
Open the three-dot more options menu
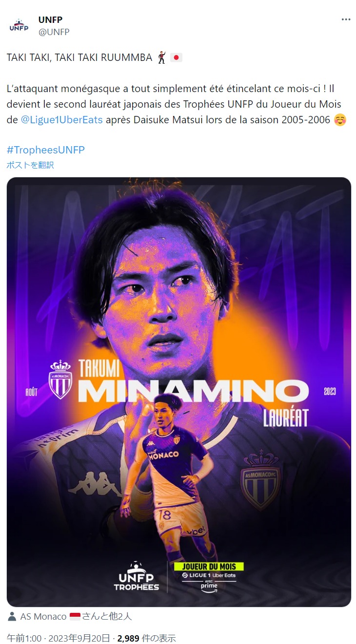tap(346, 19)
